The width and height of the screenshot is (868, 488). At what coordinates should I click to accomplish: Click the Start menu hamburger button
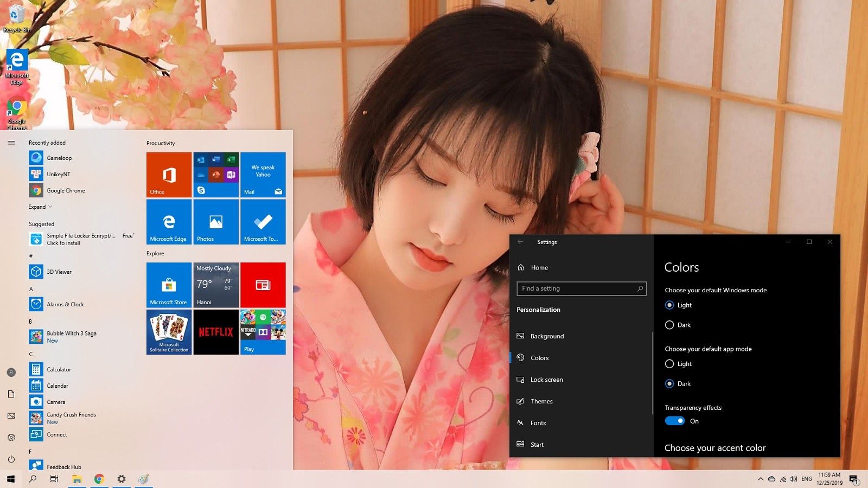click(x=11, y=143)
